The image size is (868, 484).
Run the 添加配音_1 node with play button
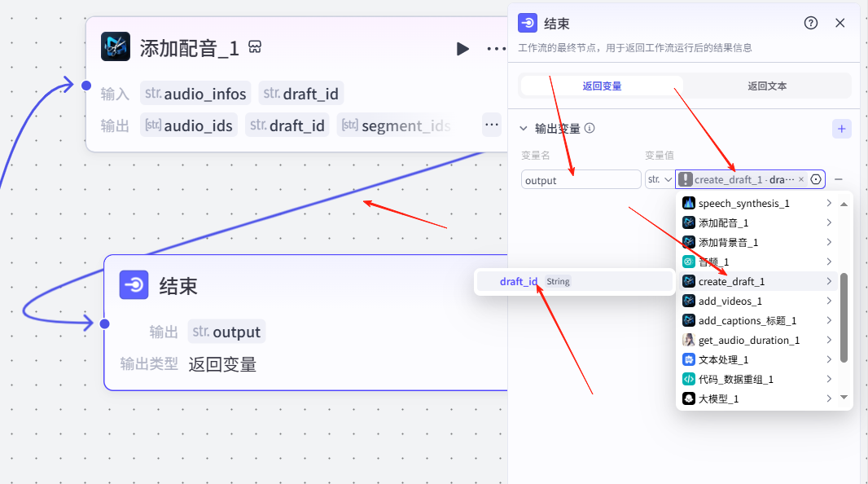pyautogui.click(x=462, y=49)
